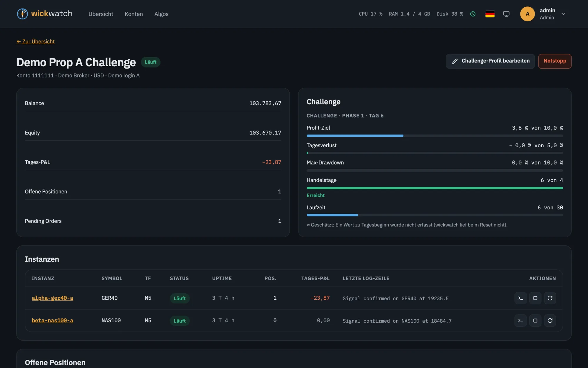This screenshot has width=588, height=368.
Task: Click the SYMBOL column header
Action: click(112, 279)
